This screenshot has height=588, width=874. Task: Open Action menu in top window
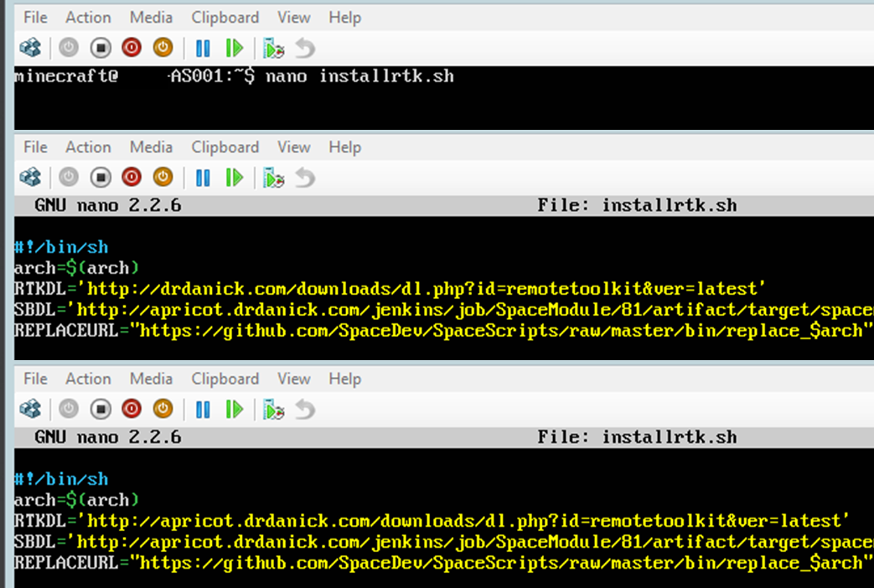click(88, 18)
